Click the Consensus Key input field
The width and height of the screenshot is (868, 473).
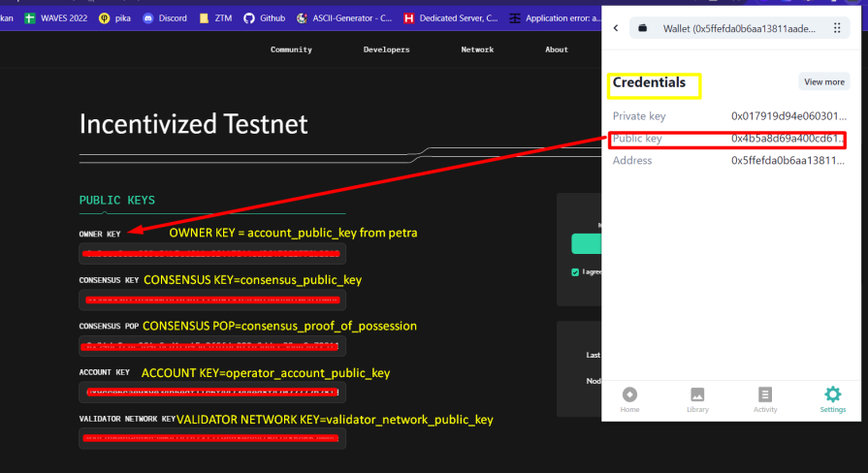pos(212,300)
